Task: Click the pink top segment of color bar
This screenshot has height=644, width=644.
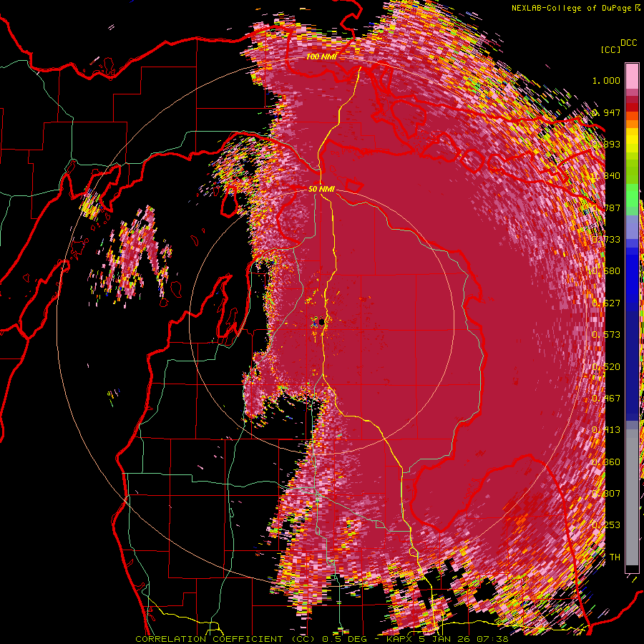Action: point(632,76)
